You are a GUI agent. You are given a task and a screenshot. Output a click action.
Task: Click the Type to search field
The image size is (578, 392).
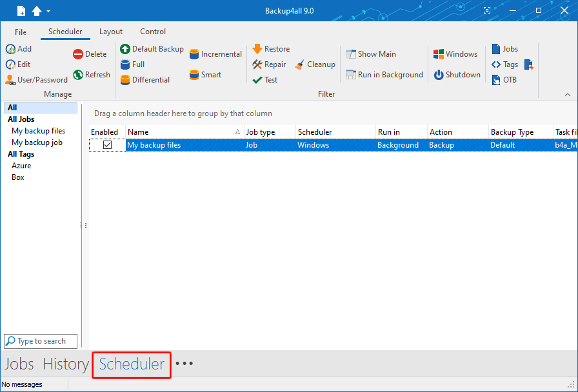pyautogui.click(x=41, y=341)
